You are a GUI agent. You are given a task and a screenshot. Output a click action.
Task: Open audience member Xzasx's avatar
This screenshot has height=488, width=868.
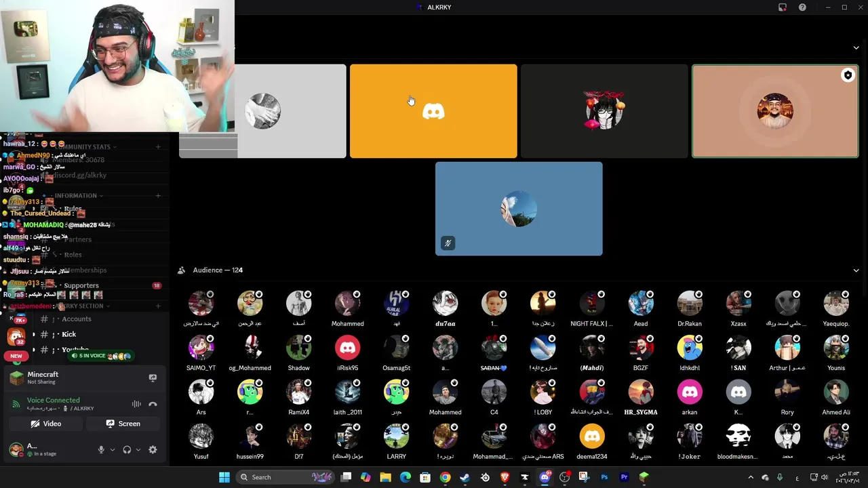(x=738, y=304)
